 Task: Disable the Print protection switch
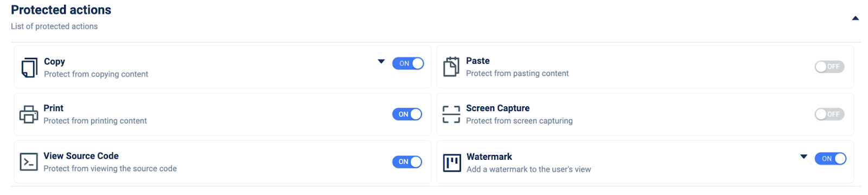(x=407, y=114)
